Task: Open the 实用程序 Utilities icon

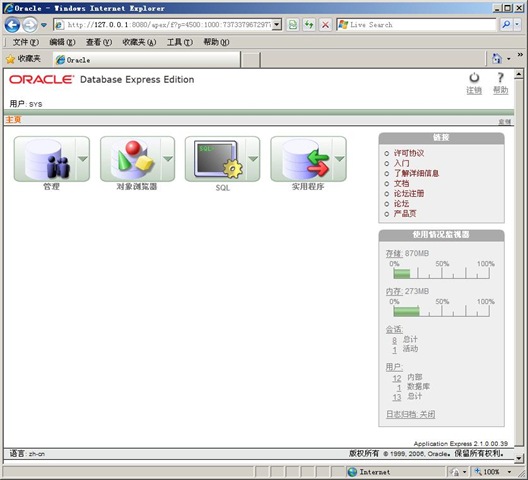Action: (302, 159)
